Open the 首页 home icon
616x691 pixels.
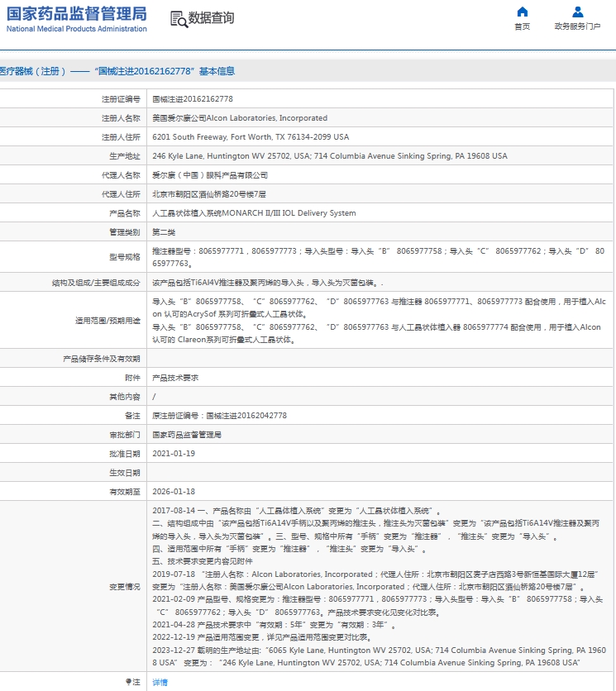pos(522,12)
